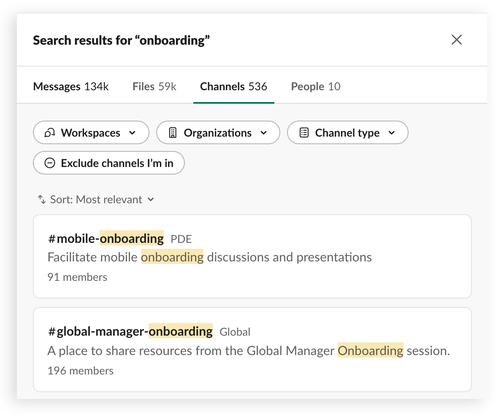504x420 pixels.
Task: Expand the sort order chevron
Action: click(x=151, y=200)
